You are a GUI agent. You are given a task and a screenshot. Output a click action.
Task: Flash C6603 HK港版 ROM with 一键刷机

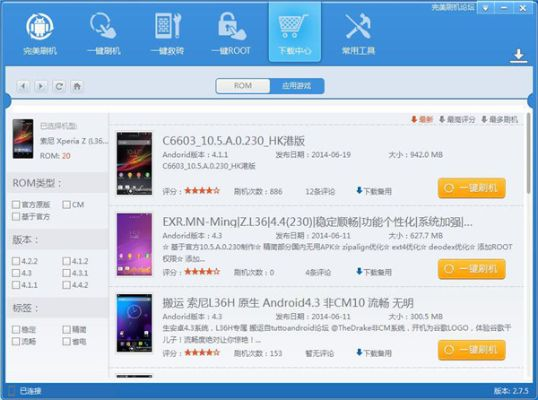(x=472, y=188)
